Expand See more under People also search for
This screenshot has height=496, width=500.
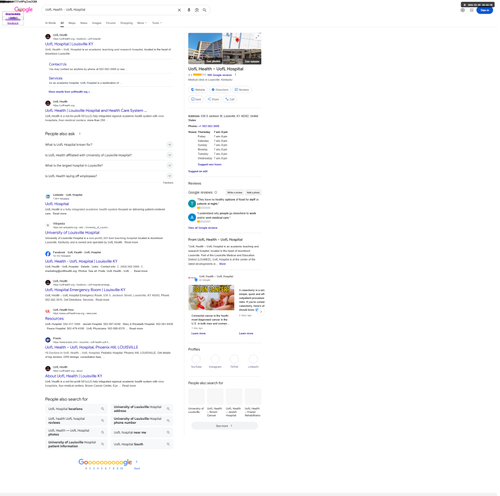[225, 426]
